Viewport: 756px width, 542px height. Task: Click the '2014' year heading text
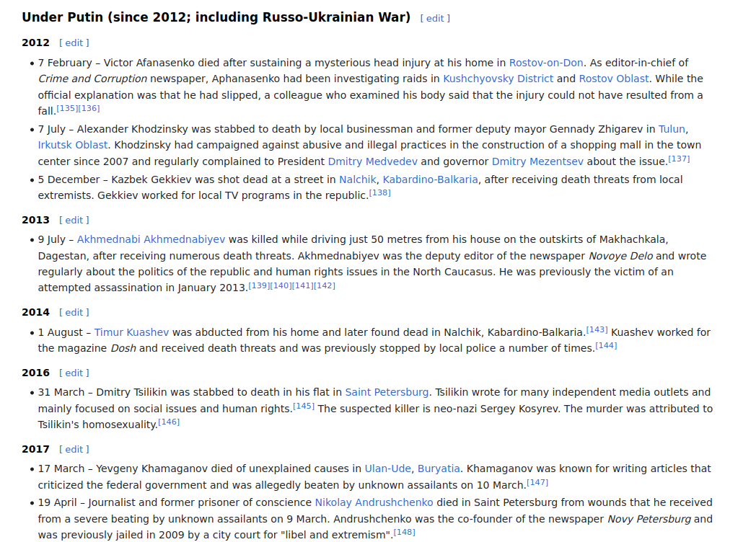click(35, 312)
